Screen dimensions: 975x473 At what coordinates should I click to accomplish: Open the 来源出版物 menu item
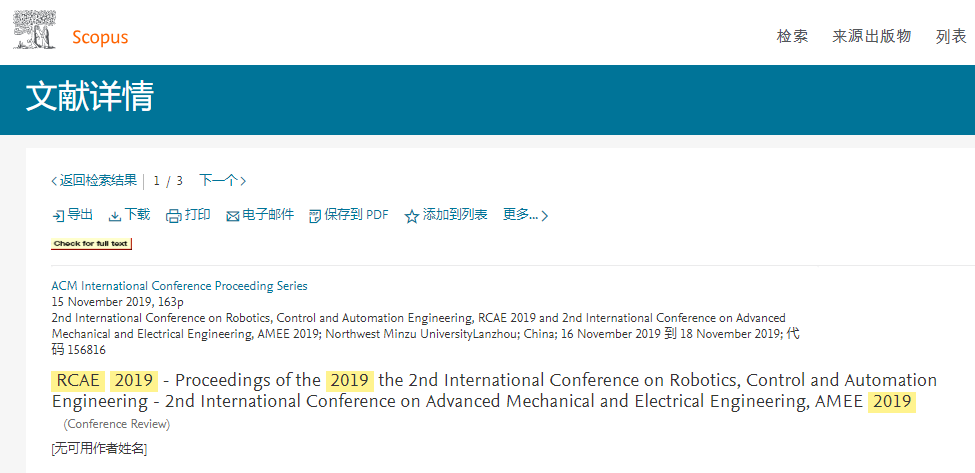coord(872,36)
